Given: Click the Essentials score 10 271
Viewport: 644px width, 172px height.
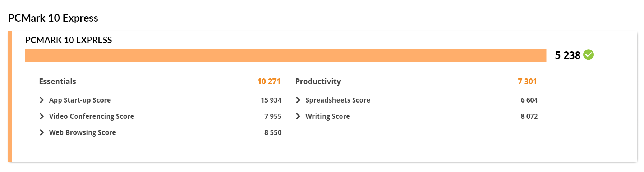Looking at the screenshot, I should tap(269, 82).
